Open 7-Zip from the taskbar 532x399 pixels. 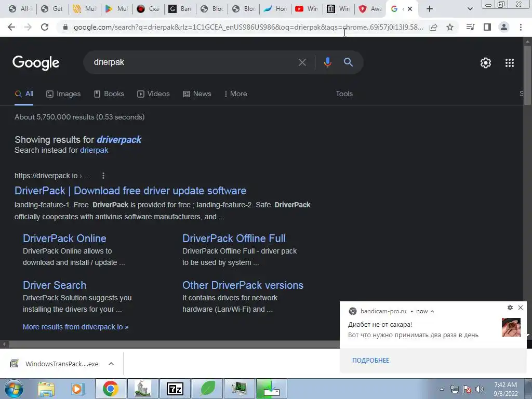tap(175, 389)
